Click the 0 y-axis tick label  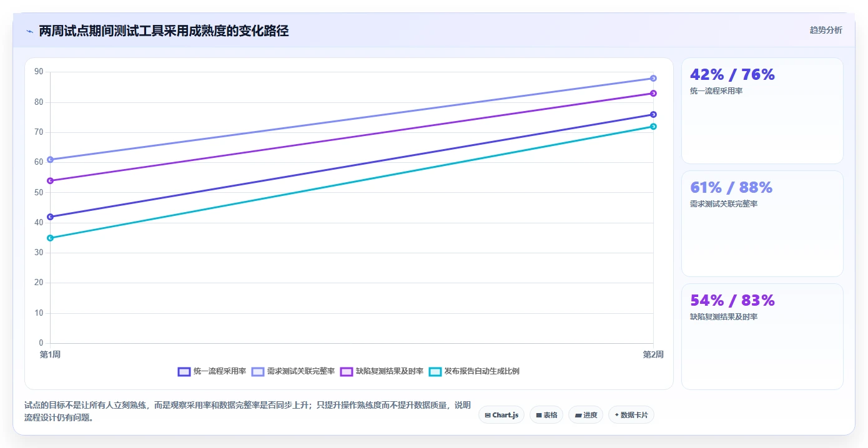[41, 343]
